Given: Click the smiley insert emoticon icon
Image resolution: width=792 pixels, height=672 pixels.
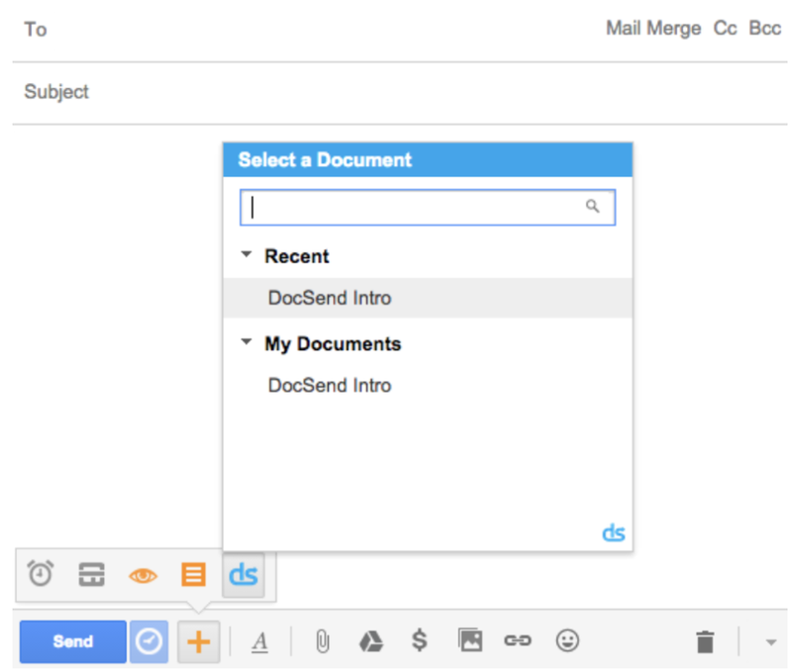Looking at the screenshot, I should click(x=567, y=640).
